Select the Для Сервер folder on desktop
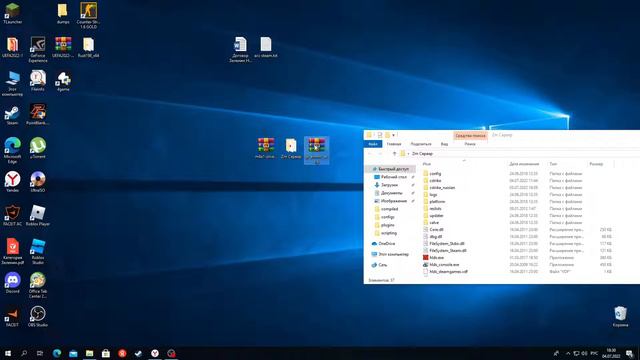The width and height of the screenshot is (640, 360). pos(291,149)
